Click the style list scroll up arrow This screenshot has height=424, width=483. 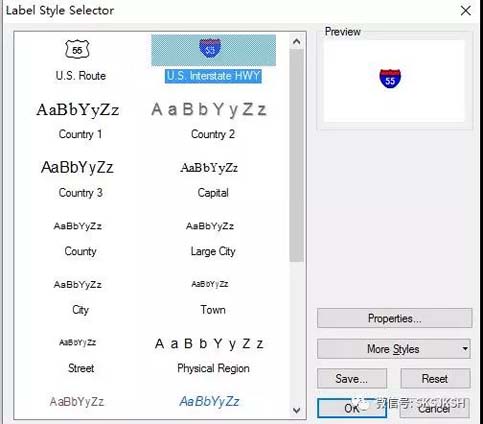point(296,42)
